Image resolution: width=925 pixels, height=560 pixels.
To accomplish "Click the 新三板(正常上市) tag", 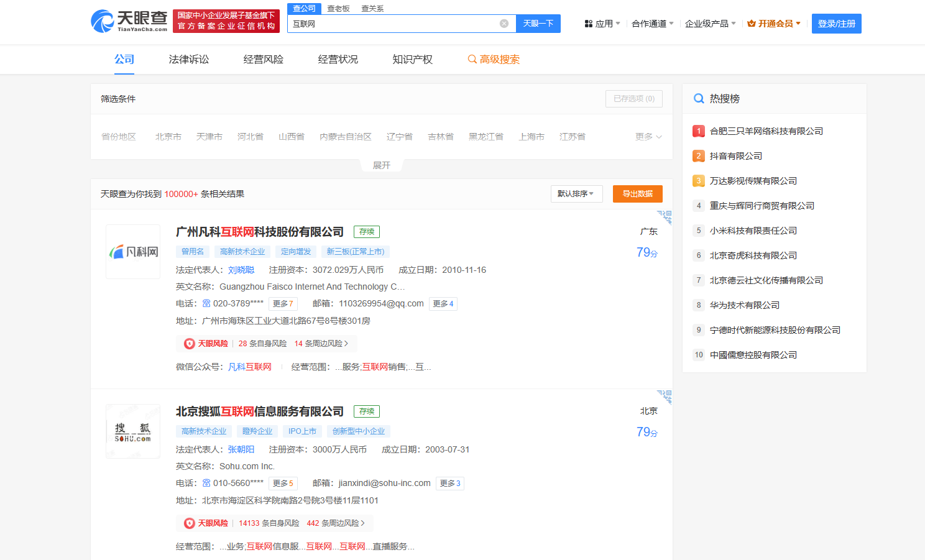I will (x=356, y=252).
